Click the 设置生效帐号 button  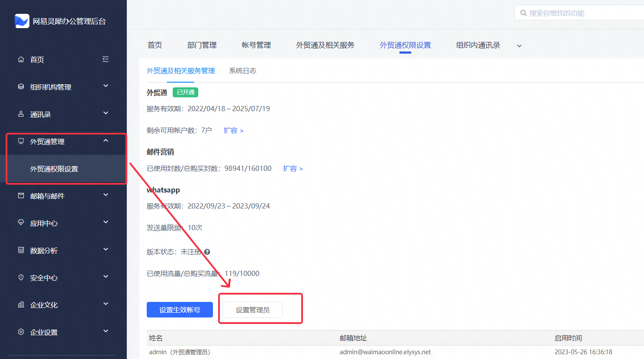180,310
